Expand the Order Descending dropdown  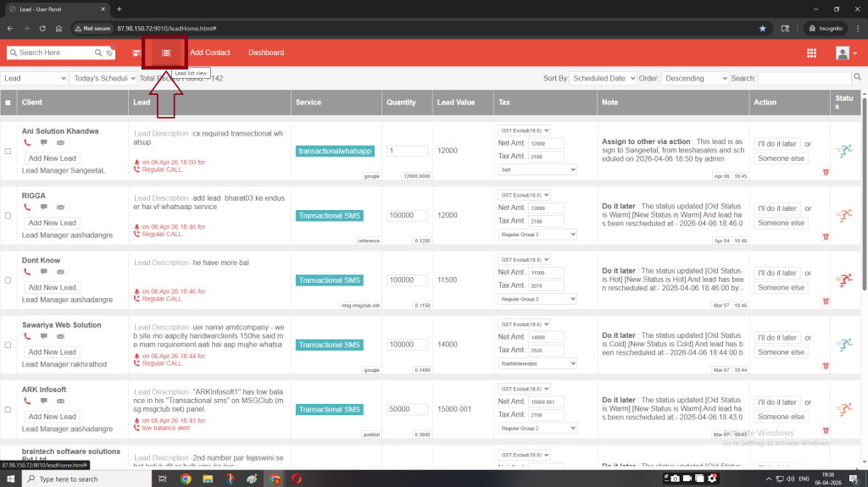pos(694,78)
